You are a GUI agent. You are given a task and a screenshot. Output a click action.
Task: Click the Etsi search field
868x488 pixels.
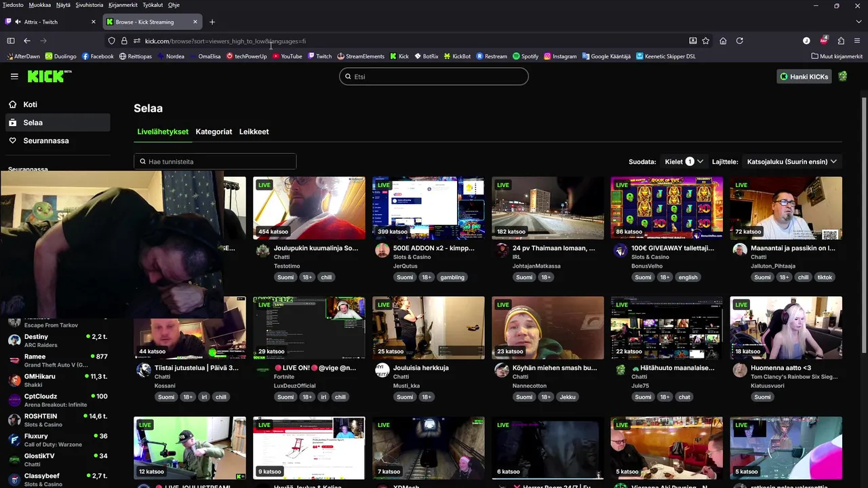click(434, 77)
